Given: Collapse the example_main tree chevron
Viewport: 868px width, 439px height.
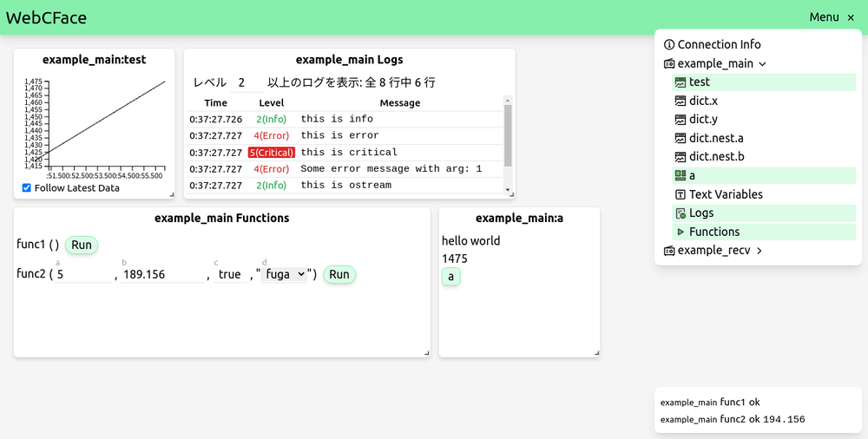Looking at the screenshot, I should click(x=762, y=64).
